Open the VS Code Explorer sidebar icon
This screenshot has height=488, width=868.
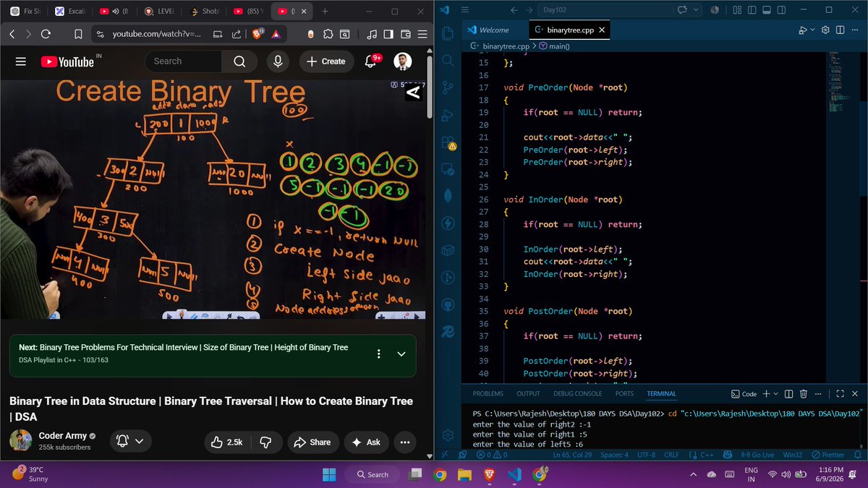[x=448, y=34]
